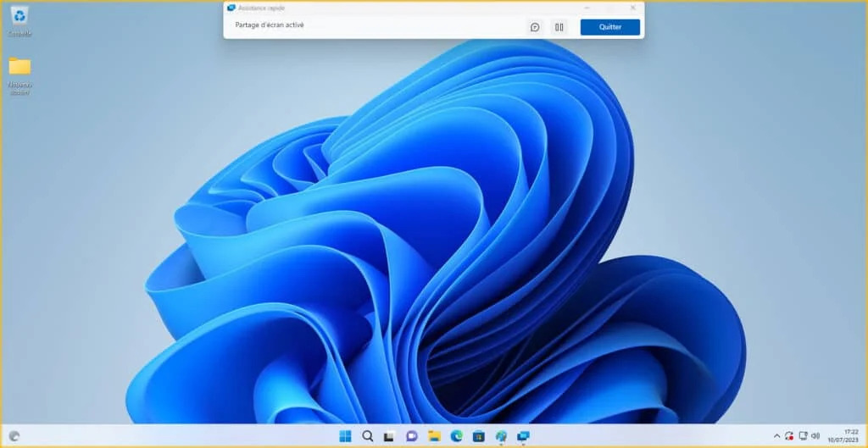Close the Assistance rapide window
Screen dimensions: 868x448
tap(632, 8)
